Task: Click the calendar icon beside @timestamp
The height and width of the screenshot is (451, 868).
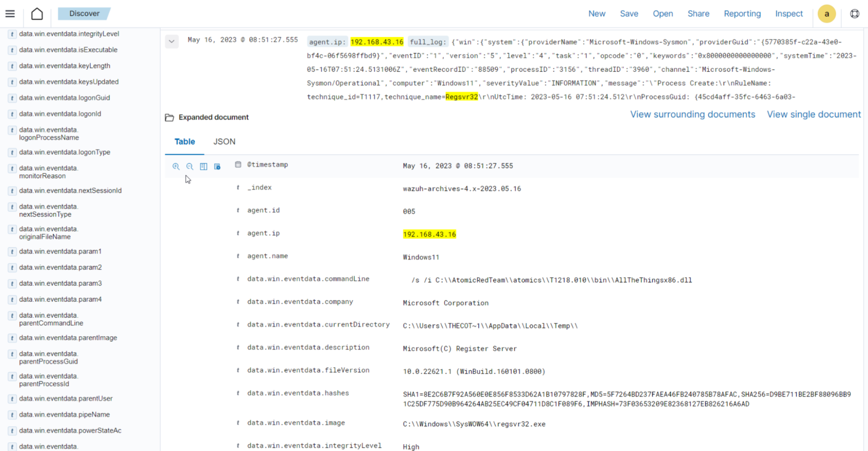Action: tap(238, 165)
